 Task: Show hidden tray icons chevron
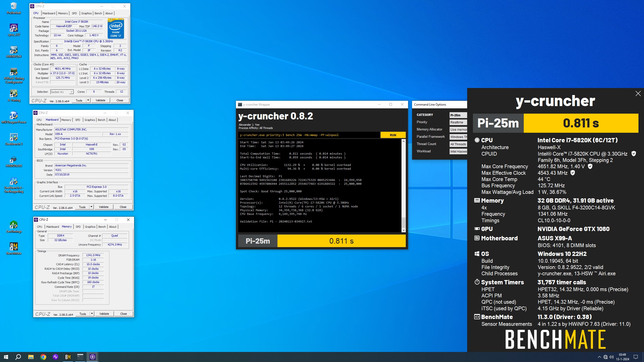[599, 357]
